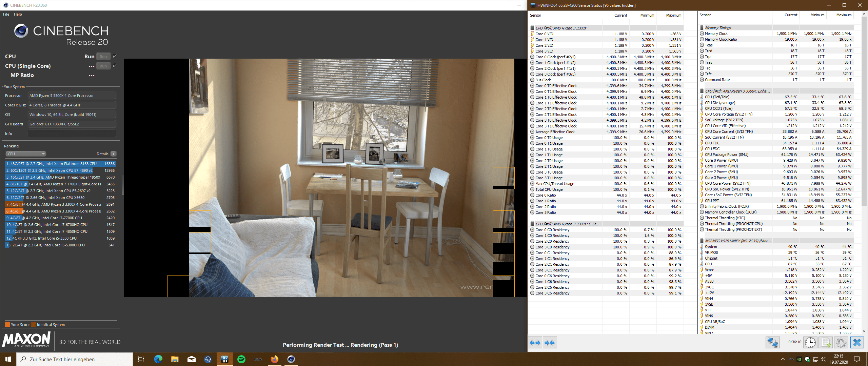
Task: Open the Ranking CPU dropdown
Action: (26, 154)
